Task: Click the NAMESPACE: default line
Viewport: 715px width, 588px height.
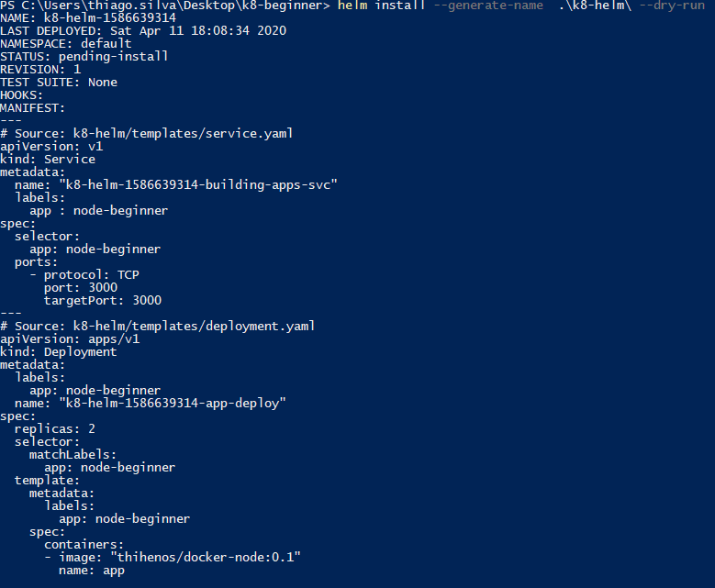Action: point(66,44)
